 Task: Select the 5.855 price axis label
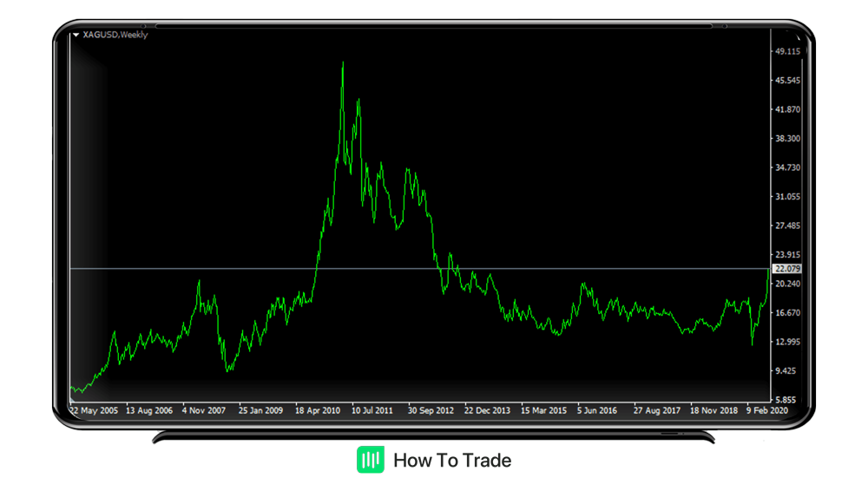pyautogui.click(x=786, y=400)
